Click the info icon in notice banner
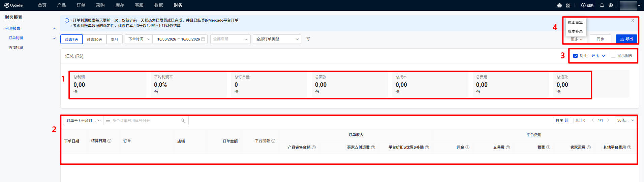The width and height of the screenshot is (644, 182). (67, 21)
